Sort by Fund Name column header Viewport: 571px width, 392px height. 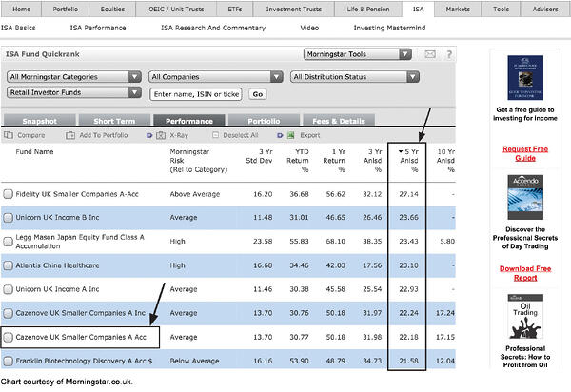[x=34, y=152]
